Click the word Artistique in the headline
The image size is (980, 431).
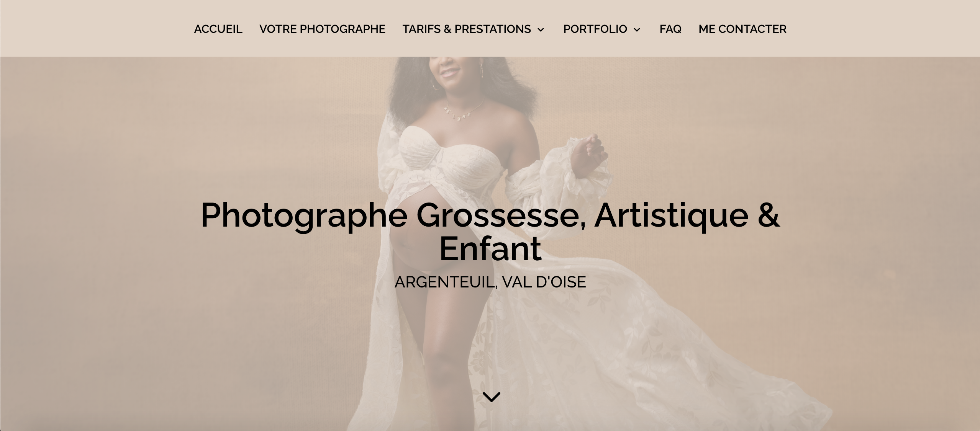[x=671, y=215]
